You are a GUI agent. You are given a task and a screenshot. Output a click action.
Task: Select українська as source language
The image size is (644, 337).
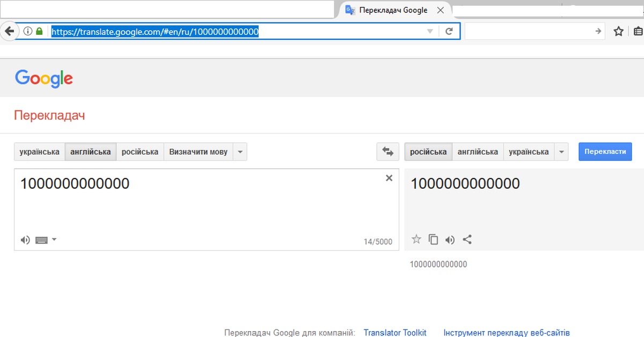(39, 152)
